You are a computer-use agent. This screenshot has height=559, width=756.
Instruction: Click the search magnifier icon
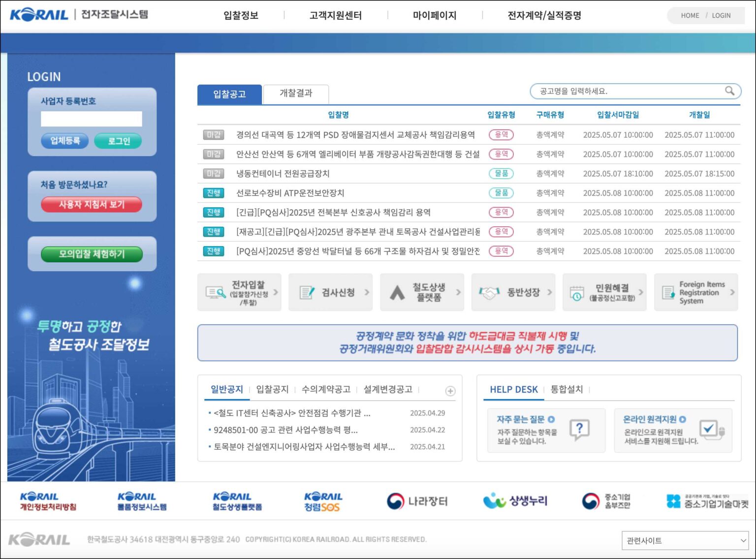(x=730, y=91)
